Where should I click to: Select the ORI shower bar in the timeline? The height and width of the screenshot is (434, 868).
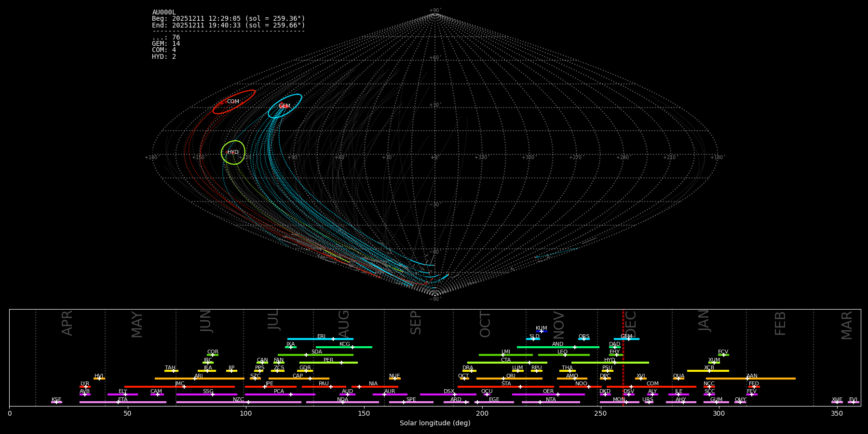point(509,379)
